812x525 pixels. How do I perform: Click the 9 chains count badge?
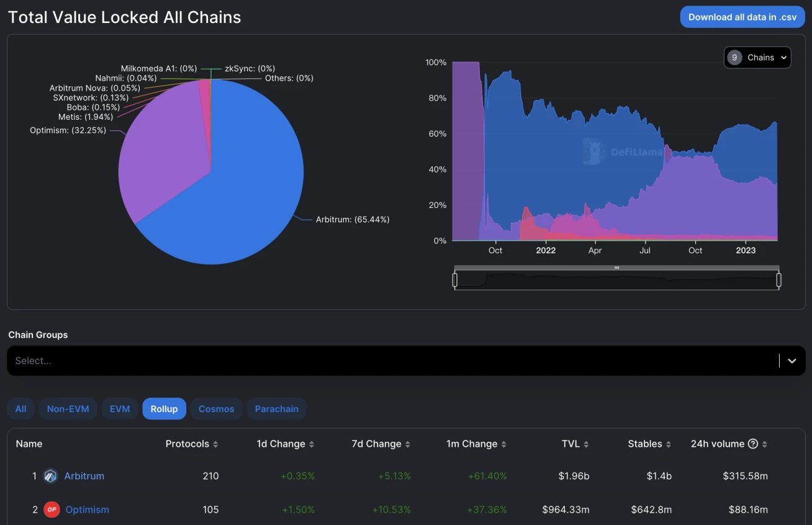point(734,57)
